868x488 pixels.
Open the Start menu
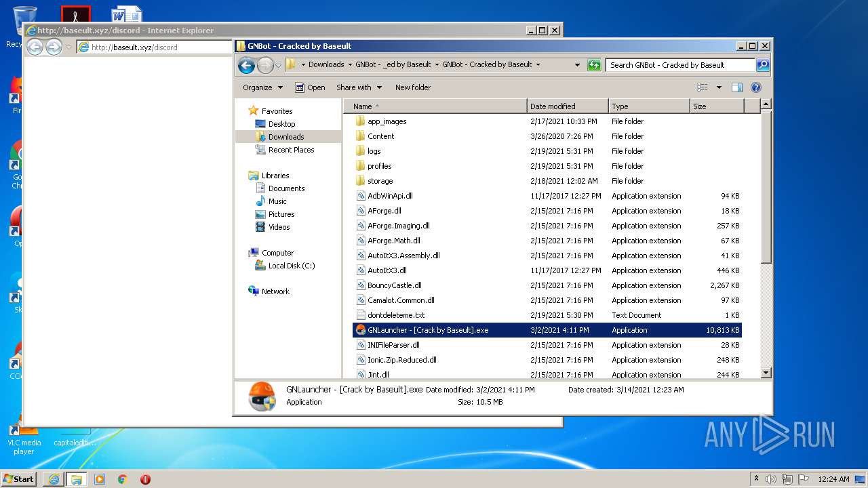click(x=19, y=479)
